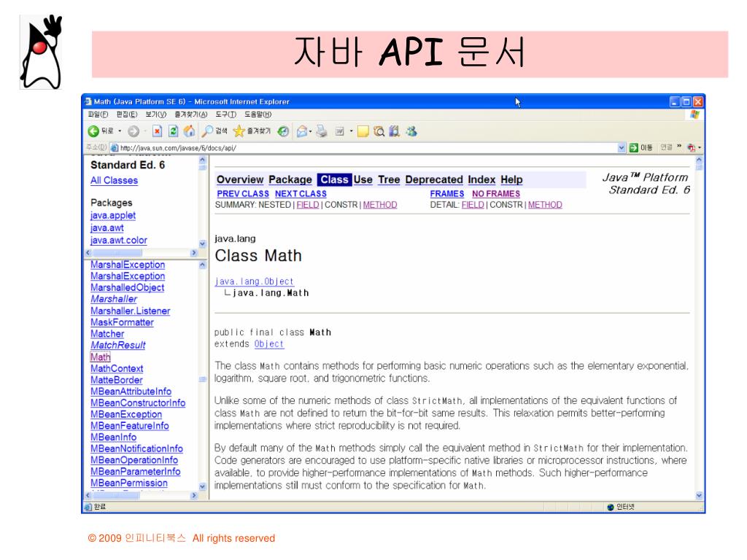Click the NO FRAMES link

pos(496,194)
